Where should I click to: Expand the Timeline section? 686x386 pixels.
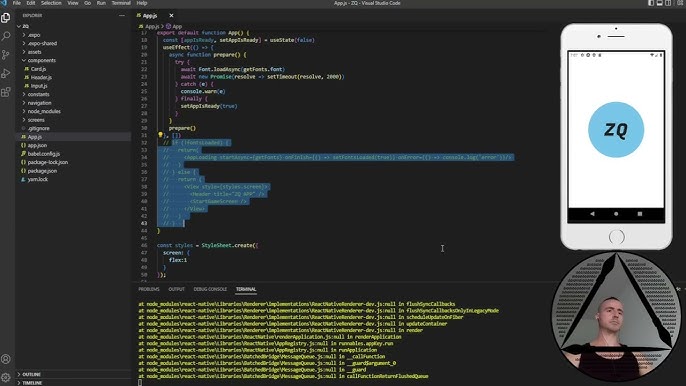click(x=32, y=382)
